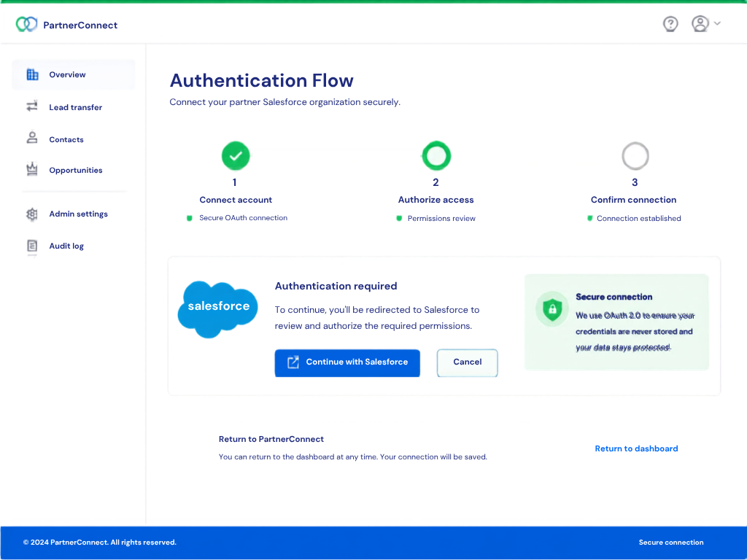Click the pending step 3 empty circle
Screen dimensions: 747x560
pos(635,156)
